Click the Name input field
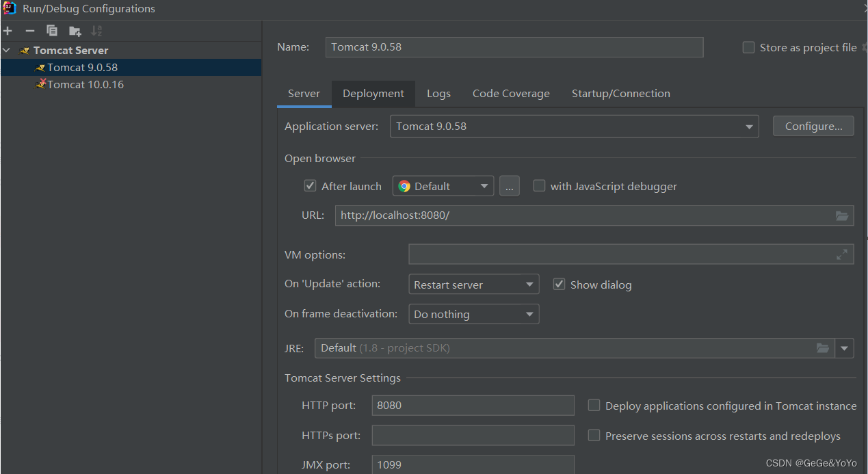Screen dimensions: 868x474 tap(514, 47)
